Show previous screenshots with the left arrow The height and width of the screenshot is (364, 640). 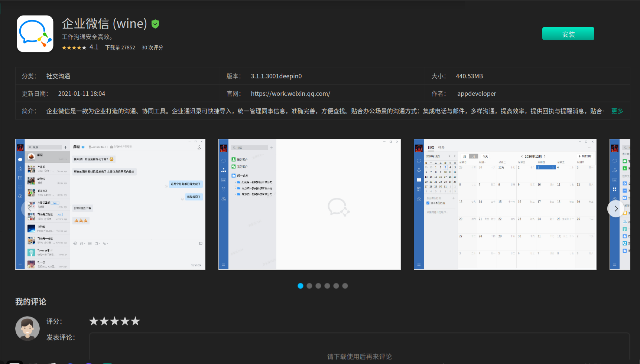[30, 209]
